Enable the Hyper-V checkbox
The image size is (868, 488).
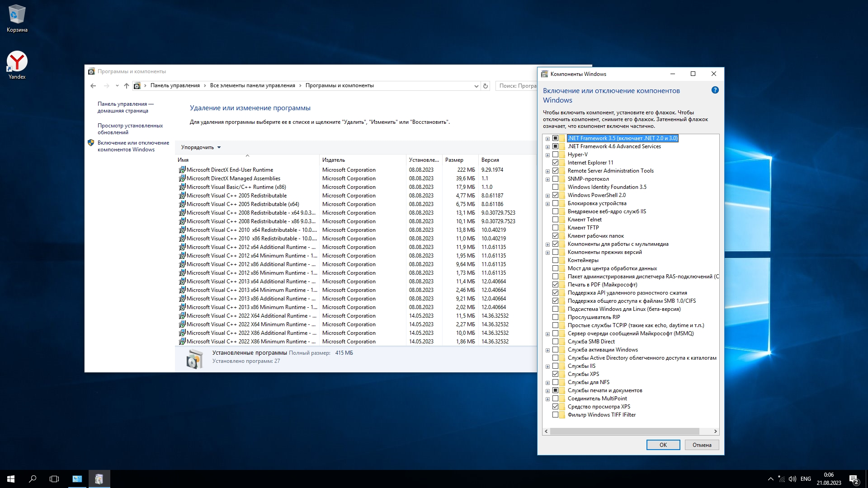[x=555, y=155]
